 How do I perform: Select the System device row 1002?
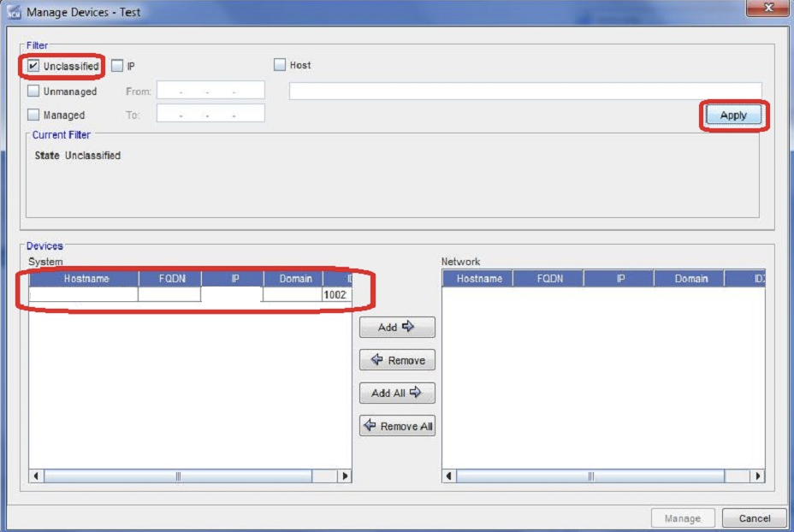coord(191,294)
